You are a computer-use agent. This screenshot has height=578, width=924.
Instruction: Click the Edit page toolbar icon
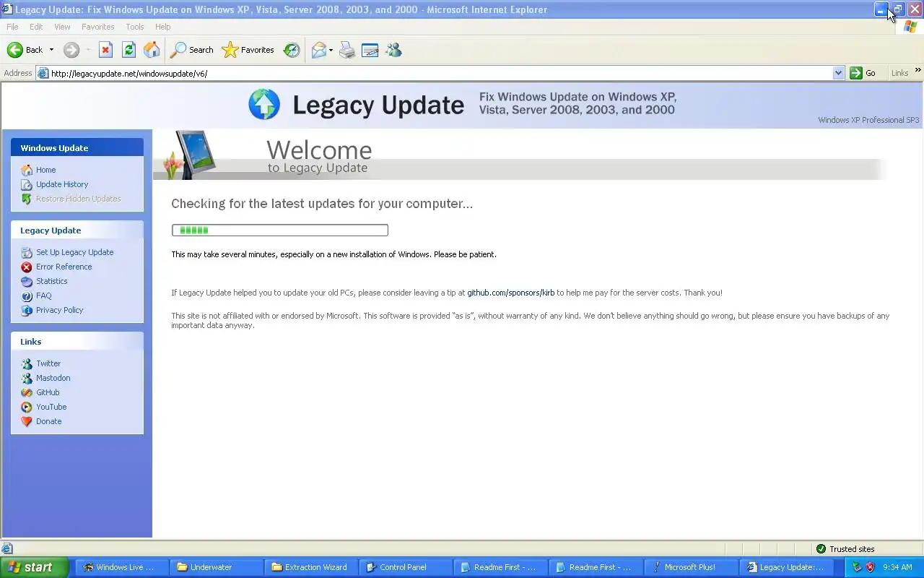point(370,50)
